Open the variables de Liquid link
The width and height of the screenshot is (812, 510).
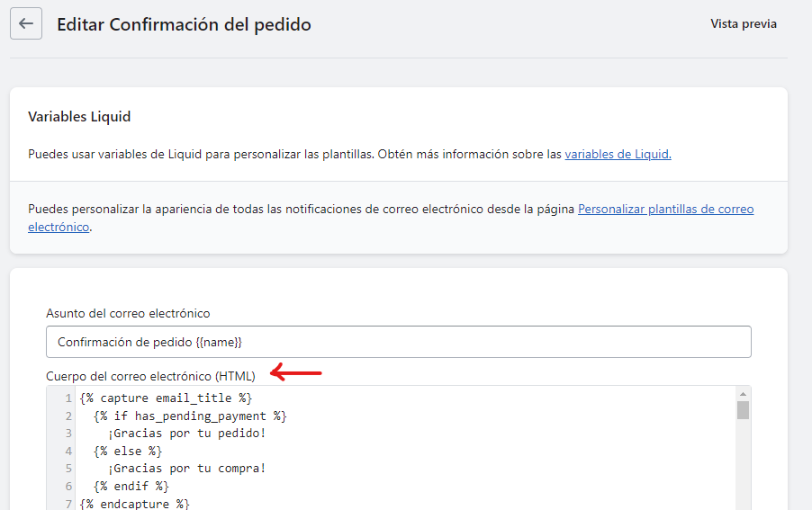618,154
